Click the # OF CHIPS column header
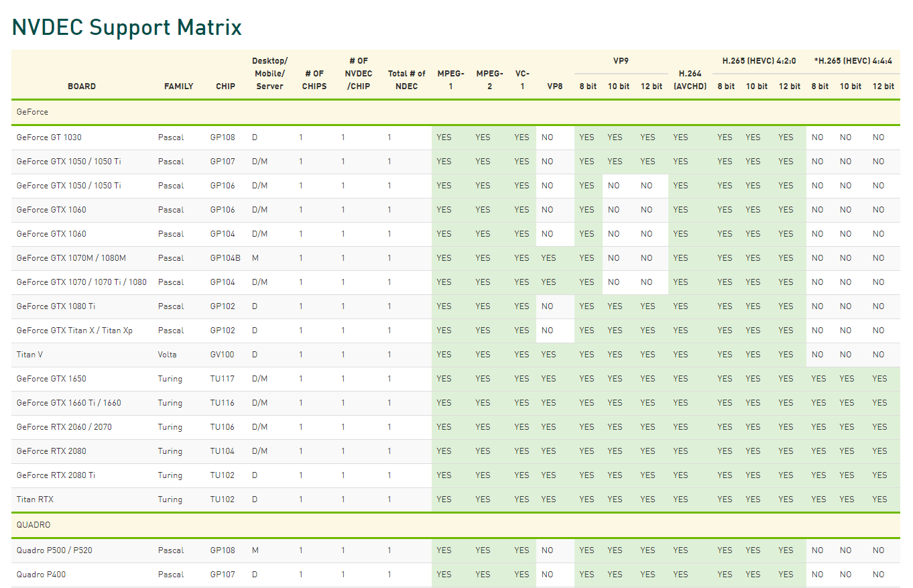Image resolution: width=913 pixels, height=588 pixels. [314, 80]
